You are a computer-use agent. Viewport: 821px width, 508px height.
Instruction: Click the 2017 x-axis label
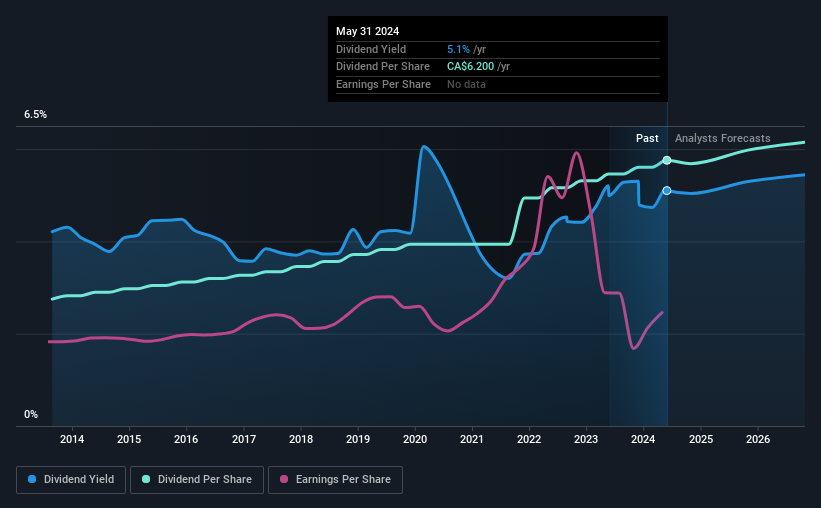coord(243,439)
